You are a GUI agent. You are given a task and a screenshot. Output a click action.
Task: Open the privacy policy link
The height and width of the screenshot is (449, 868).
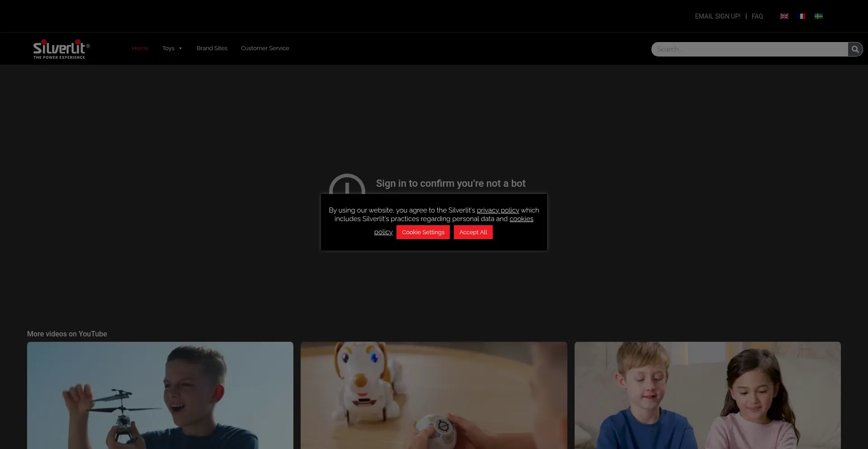498,210
